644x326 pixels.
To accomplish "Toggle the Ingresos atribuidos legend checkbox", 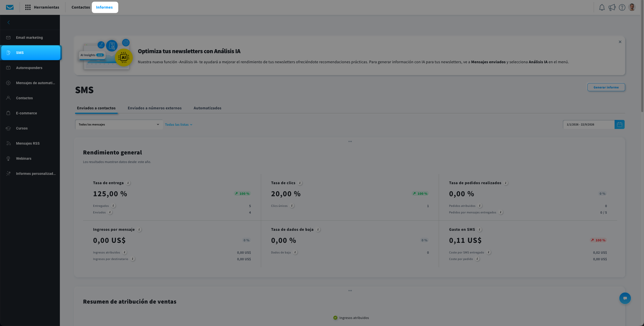I will 335,318.
